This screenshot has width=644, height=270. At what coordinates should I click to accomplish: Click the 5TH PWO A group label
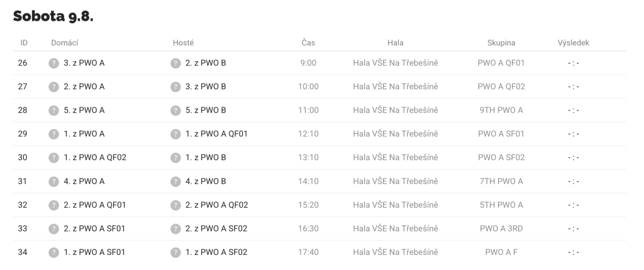tap(501, 205)
